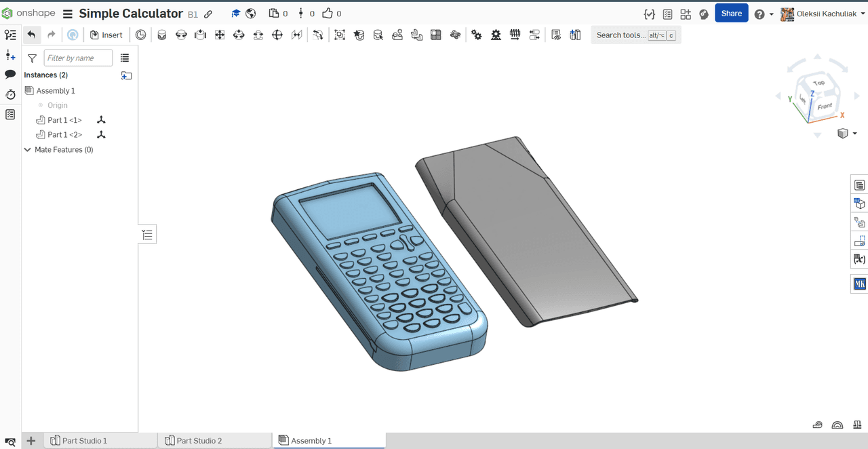Viewport: 868px width, 449px height.
Task: Open the performance stopwatch panel
Action: point(10,94)
